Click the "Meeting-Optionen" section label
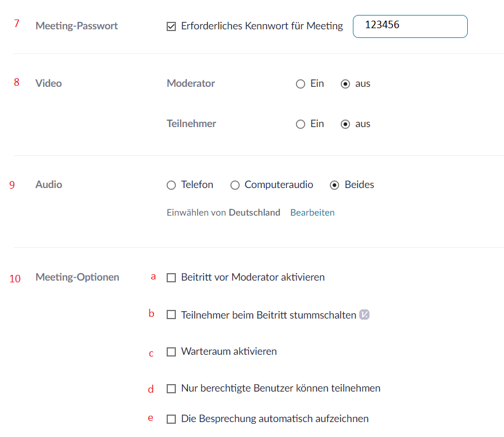 77,278
